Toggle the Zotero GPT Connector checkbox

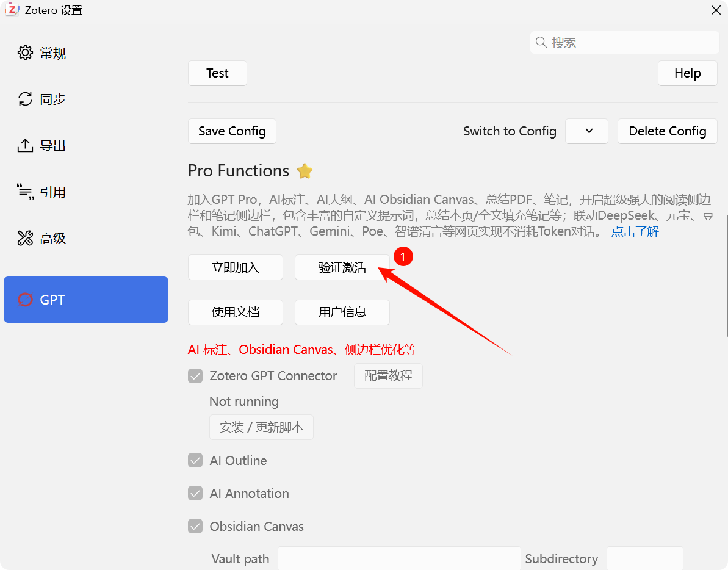pos(195,375)
